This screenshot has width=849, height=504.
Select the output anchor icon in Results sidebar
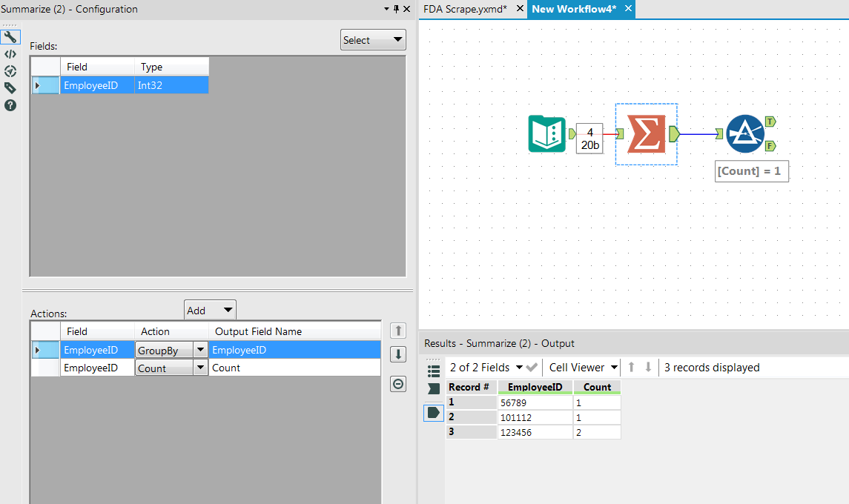434,413
